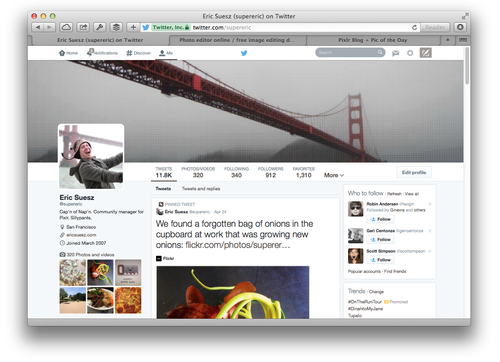The image size is (500, 362).
Task: Refresh the Who to follow suggestions
Action: click(394, 194)
